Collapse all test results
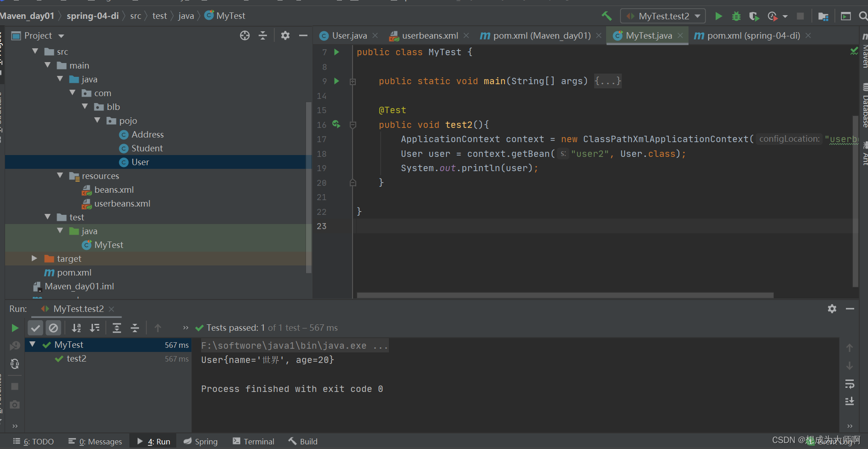 point(135,328)
